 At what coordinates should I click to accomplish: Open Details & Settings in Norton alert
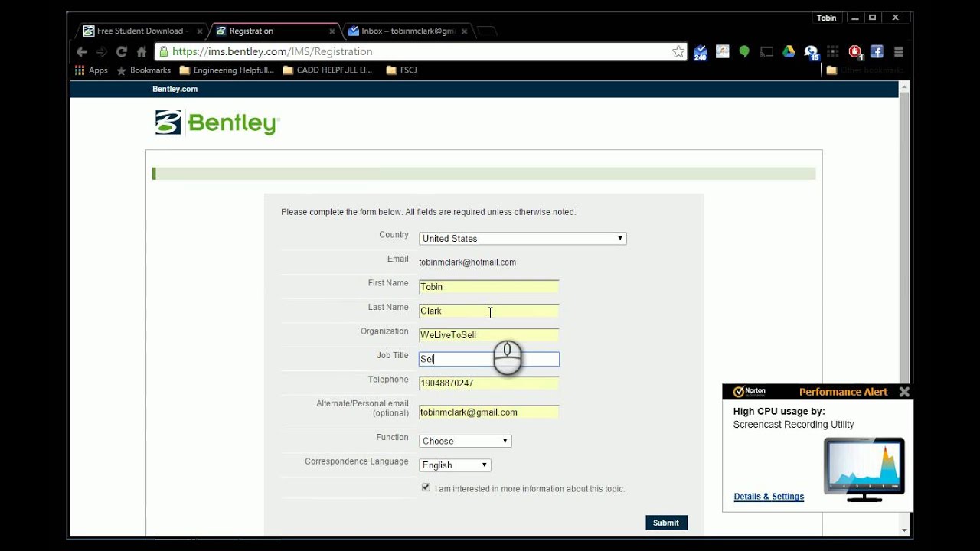tap(769, 497)
